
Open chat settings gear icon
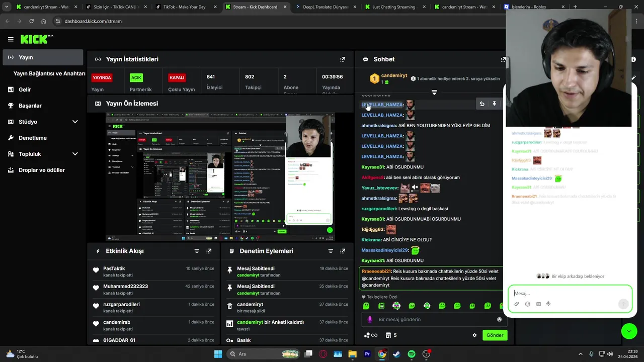pyautogui.click(x=474, y=335)
